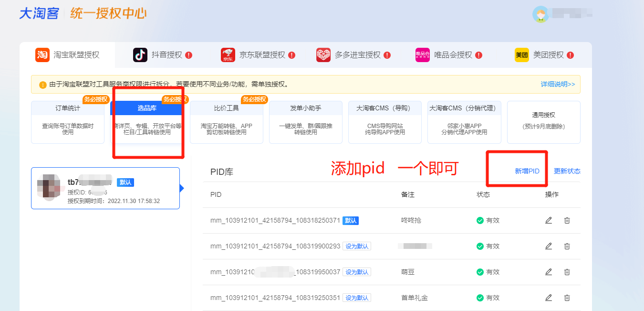This screenshot has width=644, height=311.
Task: Click the orange notice info icon
Action: coord(43,85)
